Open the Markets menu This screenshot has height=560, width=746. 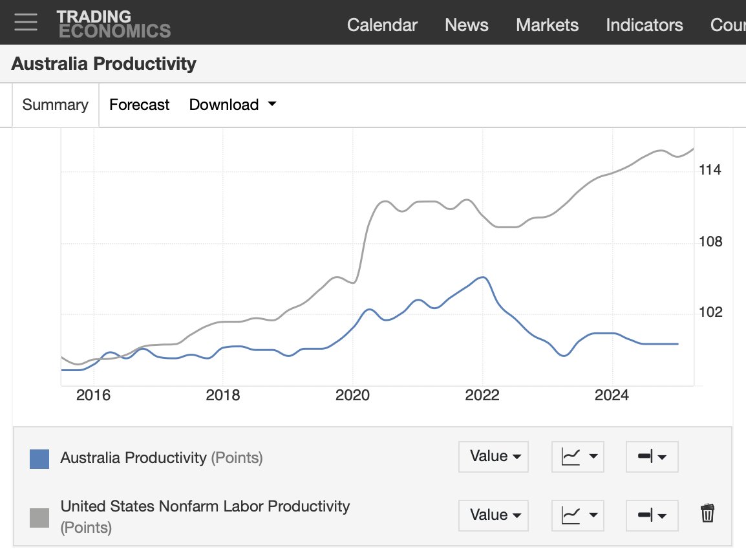click(x=547, y=25)
